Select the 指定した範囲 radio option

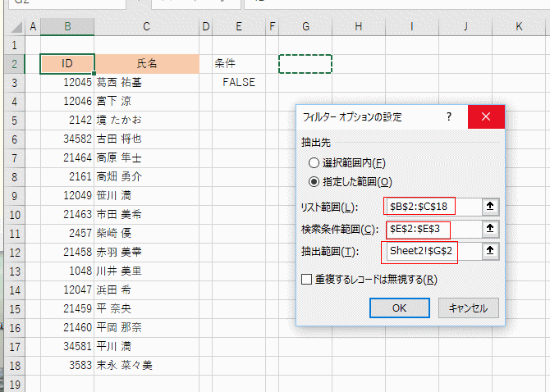point(314,181)
